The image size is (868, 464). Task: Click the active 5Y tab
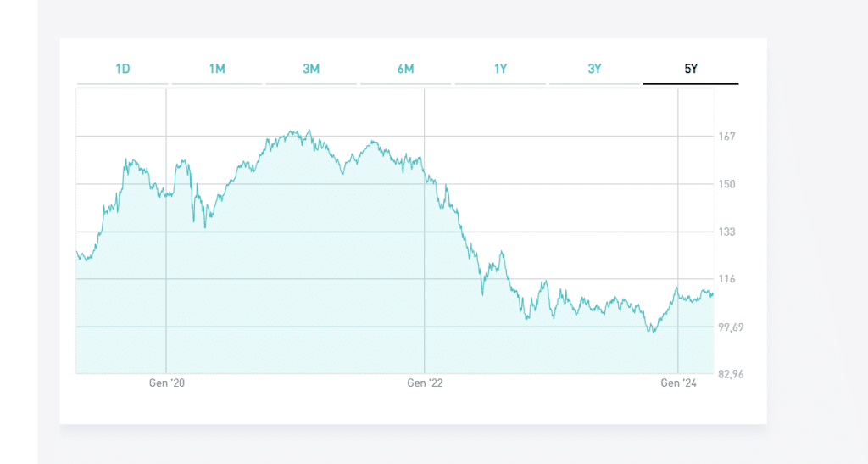(690, 69)
